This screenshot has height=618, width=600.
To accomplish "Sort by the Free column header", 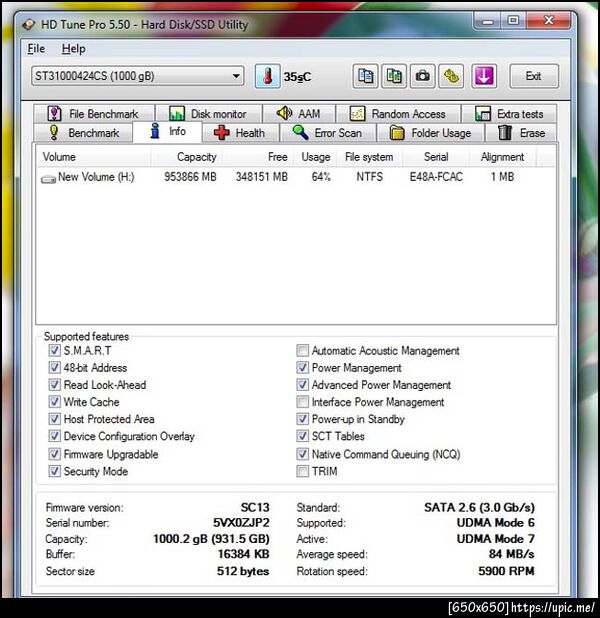I will coord(257,157).
